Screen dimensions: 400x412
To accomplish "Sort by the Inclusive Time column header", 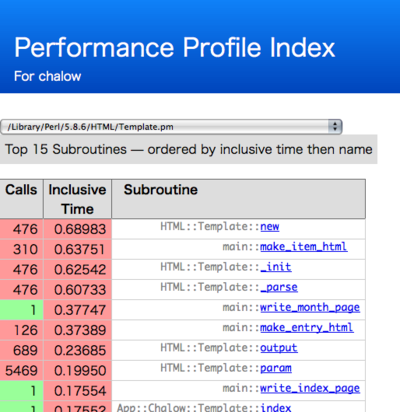I will [x=77, y=199].
